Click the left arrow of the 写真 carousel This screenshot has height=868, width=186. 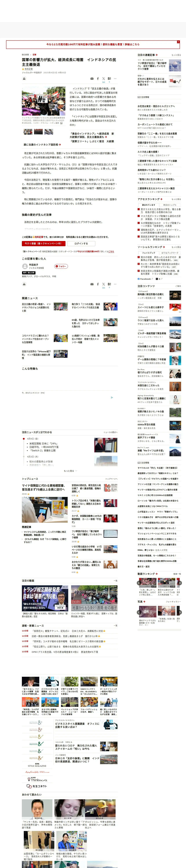click(139, 612)
